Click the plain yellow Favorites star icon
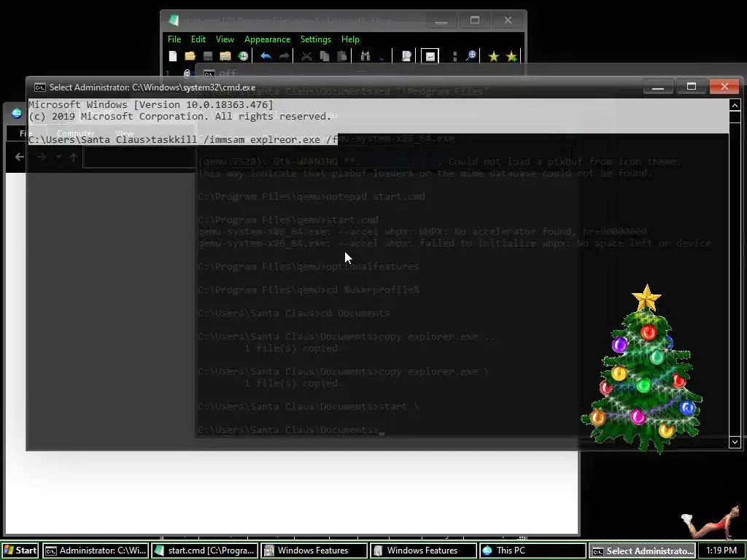This screenshot has width=747, height=560. click(494, 56)
